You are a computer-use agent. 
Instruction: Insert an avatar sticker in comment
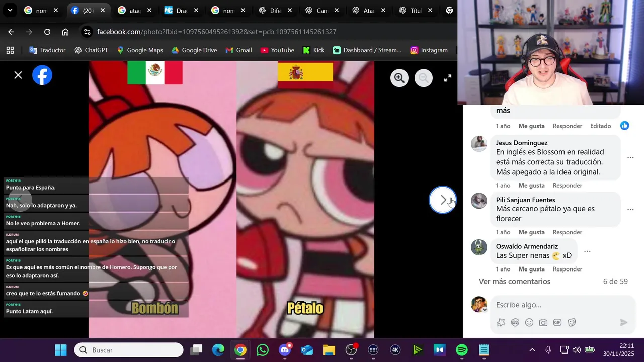(515, 323)
